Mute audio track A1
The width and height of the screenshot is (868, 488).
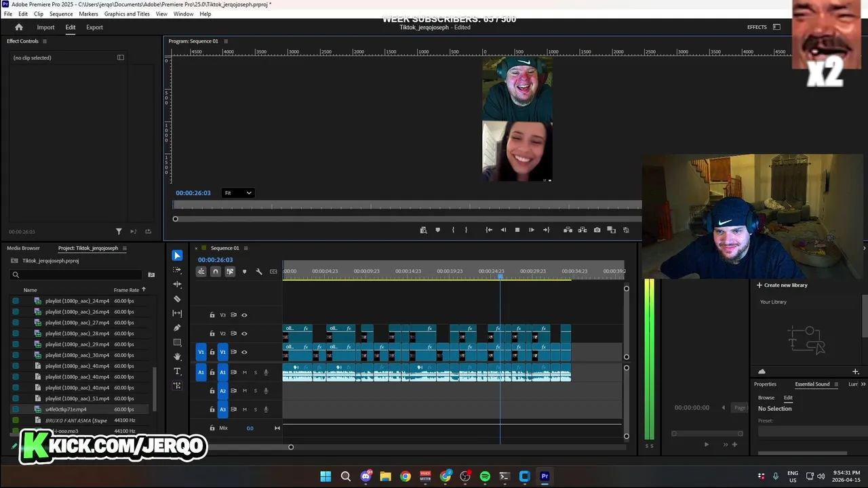click(x=245, y=372)
